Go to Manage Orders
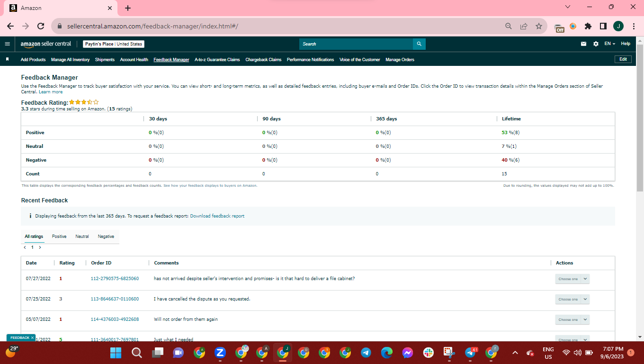The width and height of the screenshot is (644, 364). coord(400,60)
